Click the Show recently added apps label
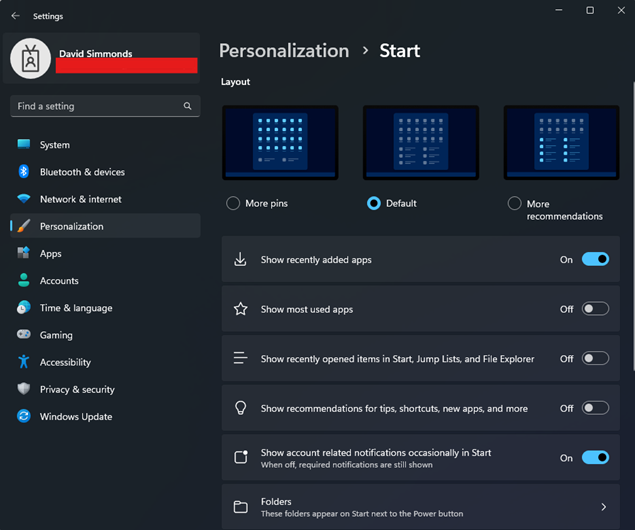Viewport: 635px width, 530px height. pos(316,260)
